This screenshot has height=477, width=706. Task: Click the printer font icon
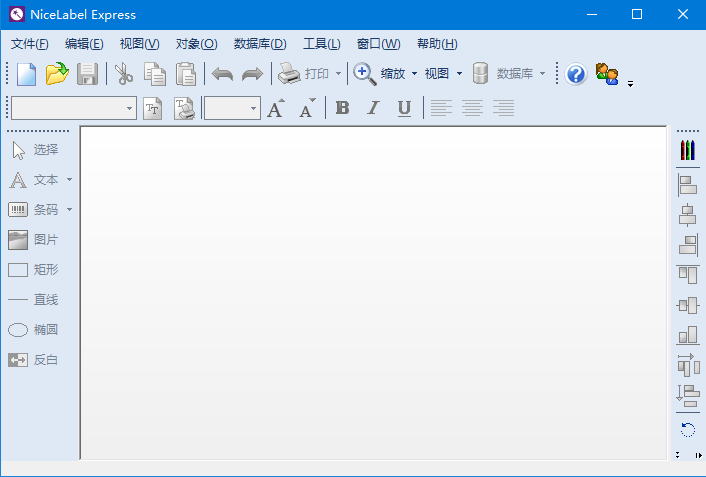[x=184, y=109]
